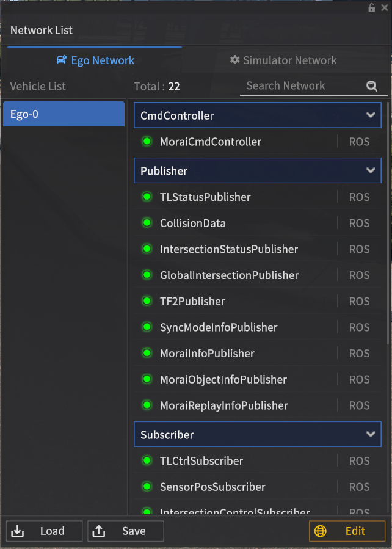
Task: Click the download icon on Load button
Action: point(18,531)
